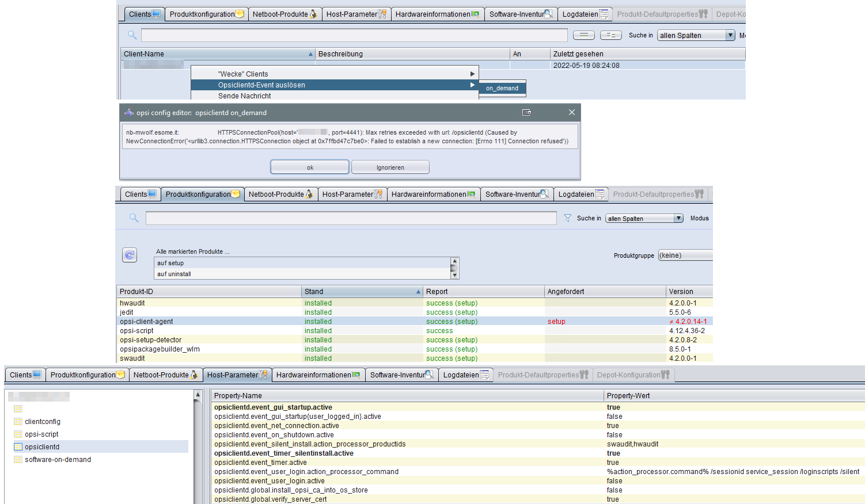Click the magnifier icon in product configuration search
The width and height of the screenshot is (865, 504).
tap(134, 218)
